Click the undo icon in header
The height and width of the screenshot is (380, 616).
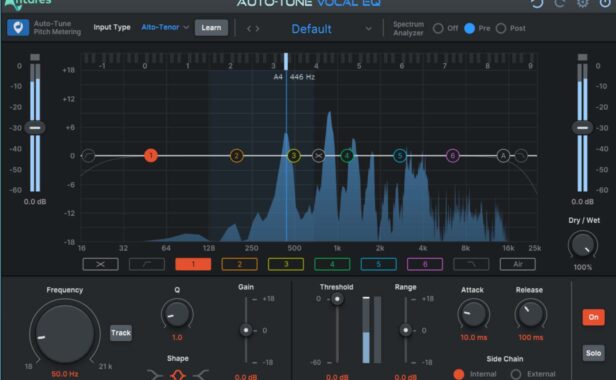537,3
